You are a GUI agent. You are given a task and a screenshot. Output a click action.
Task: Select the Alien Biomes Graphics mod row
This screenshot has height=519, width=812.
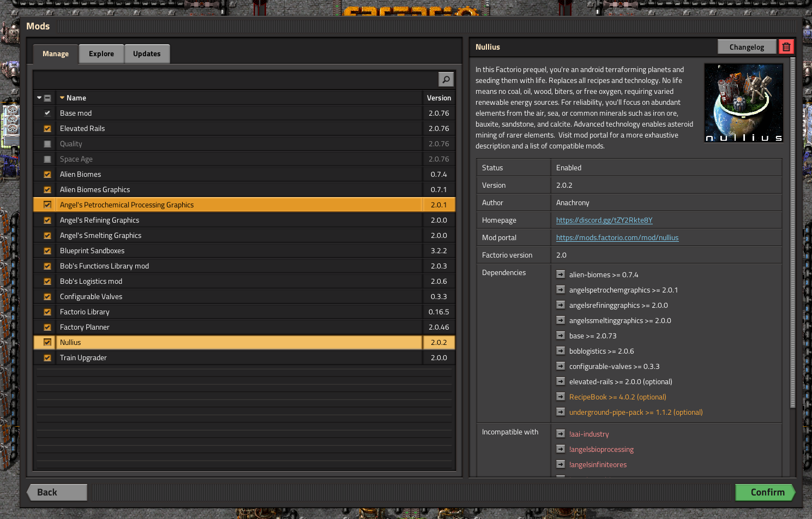click(x=244, y=190)
